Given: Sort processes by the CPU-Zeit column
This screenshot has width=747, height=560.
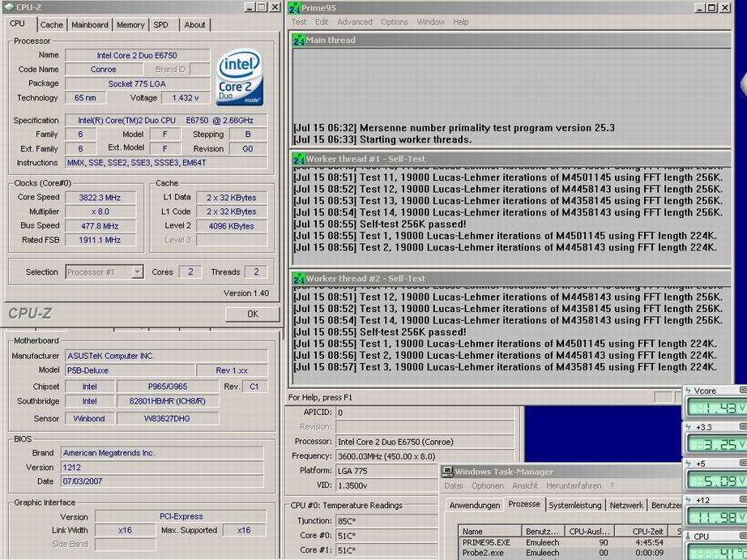Looking at the screenshot, I should tap(642, 532).
